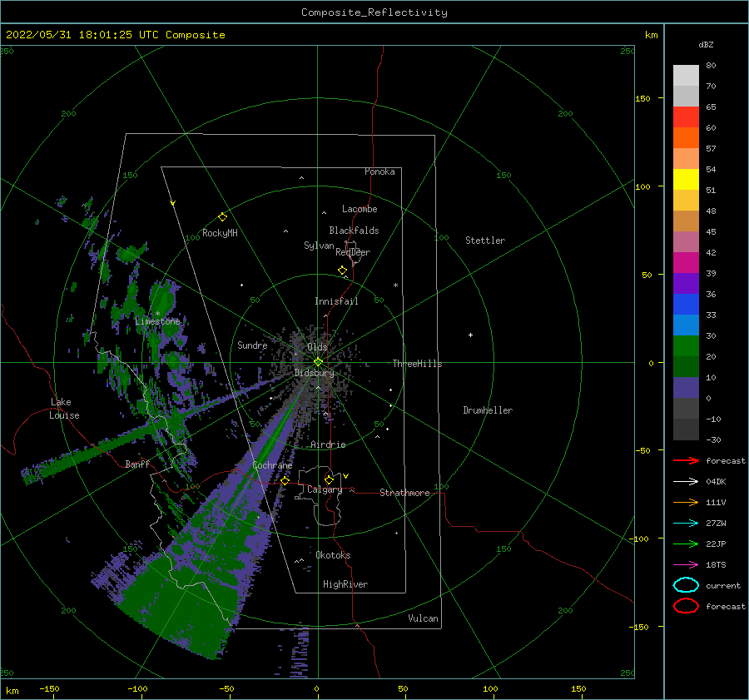
Task: Click the RedDeer city label
Action: 353,252
